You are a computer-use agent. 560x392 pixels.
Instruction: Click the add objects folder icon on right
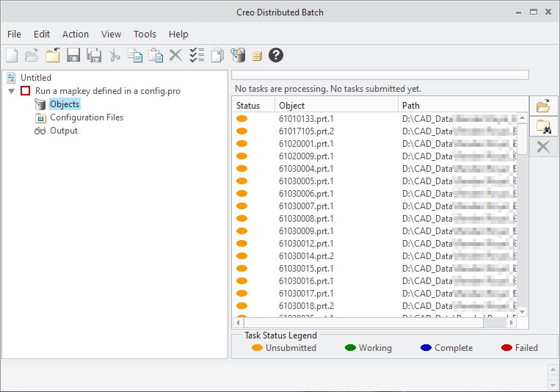point(543,106)
